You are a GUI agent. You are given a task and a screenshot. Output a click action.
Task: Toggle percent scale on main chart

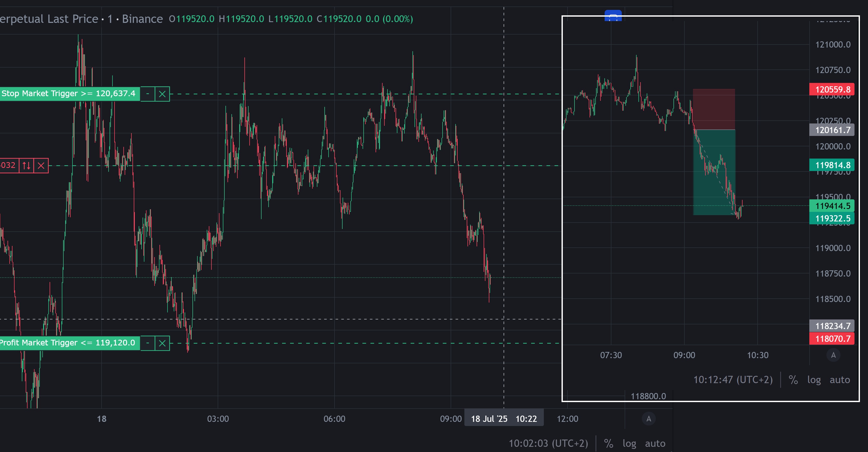point(609,443)
